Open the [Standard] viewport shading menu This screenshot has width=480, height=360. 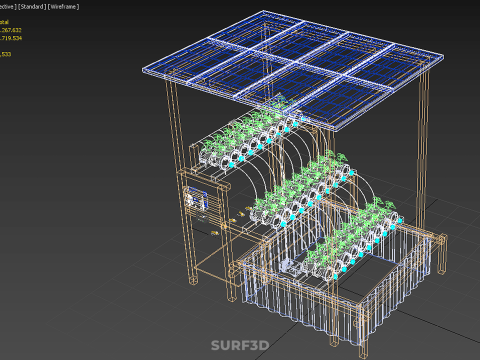pos(32,7)
